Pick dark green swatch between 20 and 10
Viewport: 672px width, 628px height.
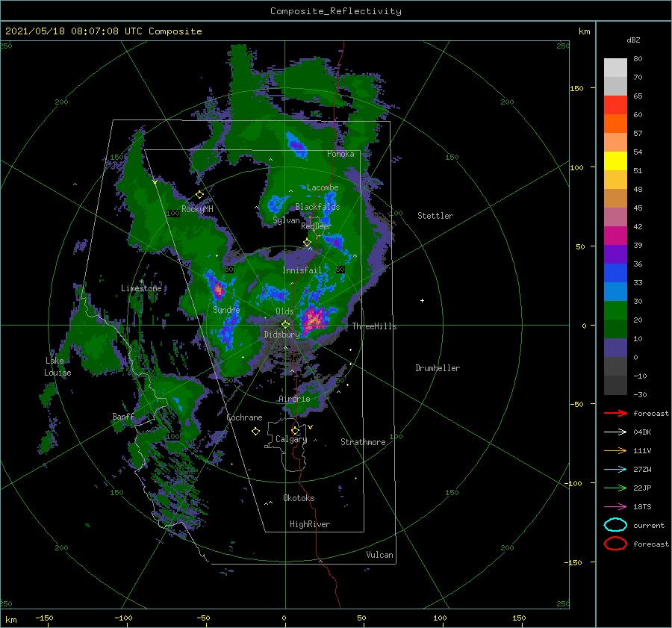point(615,329)
